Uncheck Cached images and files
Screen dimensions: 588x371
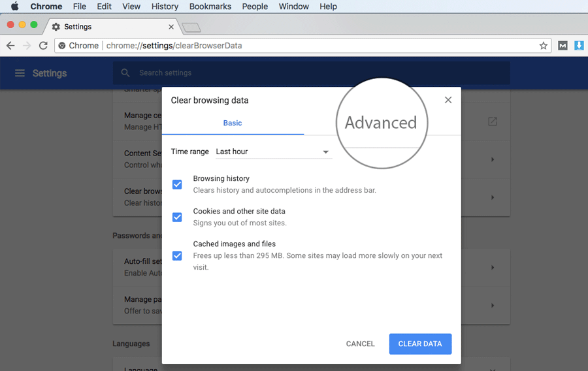point(177,255)
